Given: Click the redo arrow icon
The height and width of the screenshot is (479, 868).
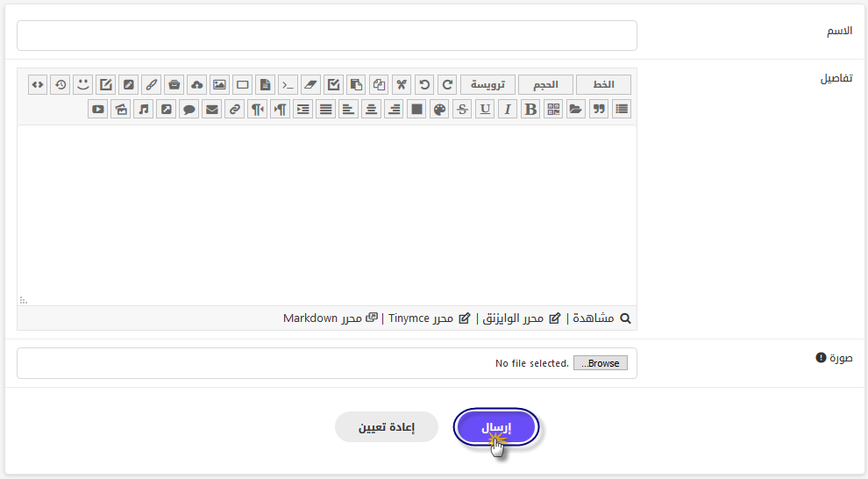Looking at the screenshot, I should pyautogui.click(x=447, y=85).
